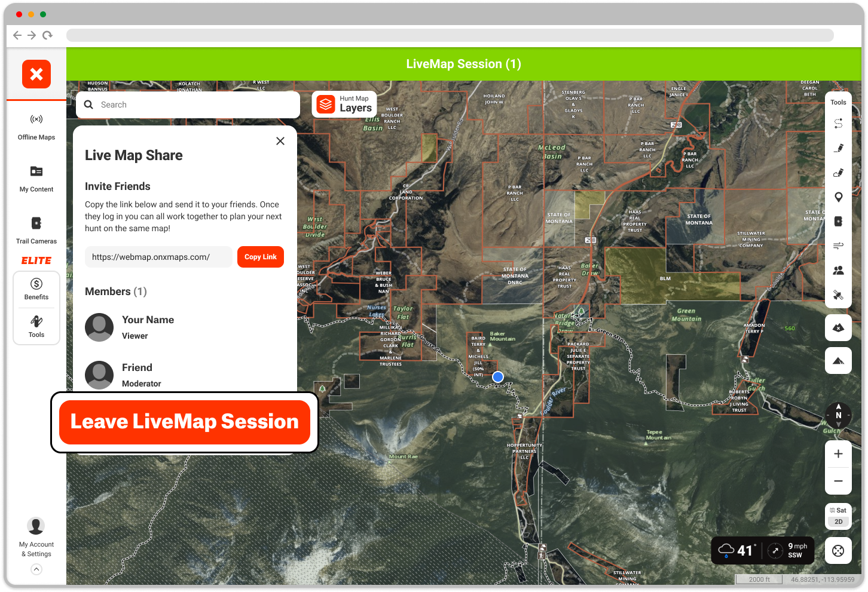Viewport: 868px width, 592px height.
Task: Toggle Sat 2D basemap mode
Action: click(x=838, y=516)
